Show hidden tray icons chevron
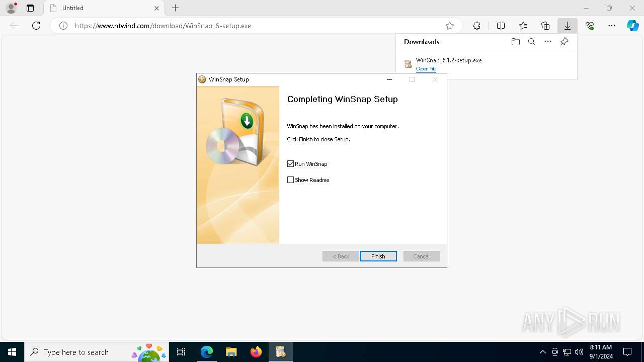 542,352
